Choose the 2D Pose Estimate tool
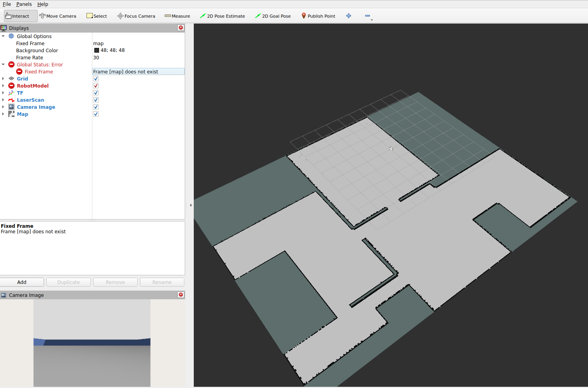This screenshot has width=588, height=388. point(222,16)
